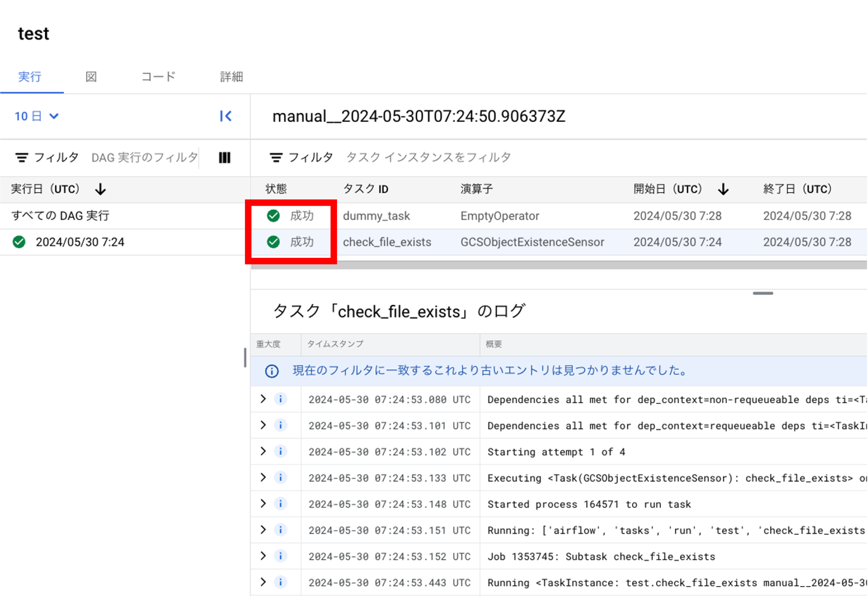Click success check icon for check_file_exists
Viewport: 868px width, 596px height.
(273, 242)
